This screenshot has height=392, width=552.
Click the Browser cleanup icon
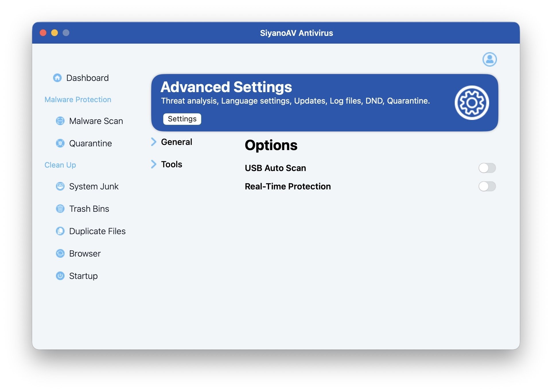[x=60, y=253]
